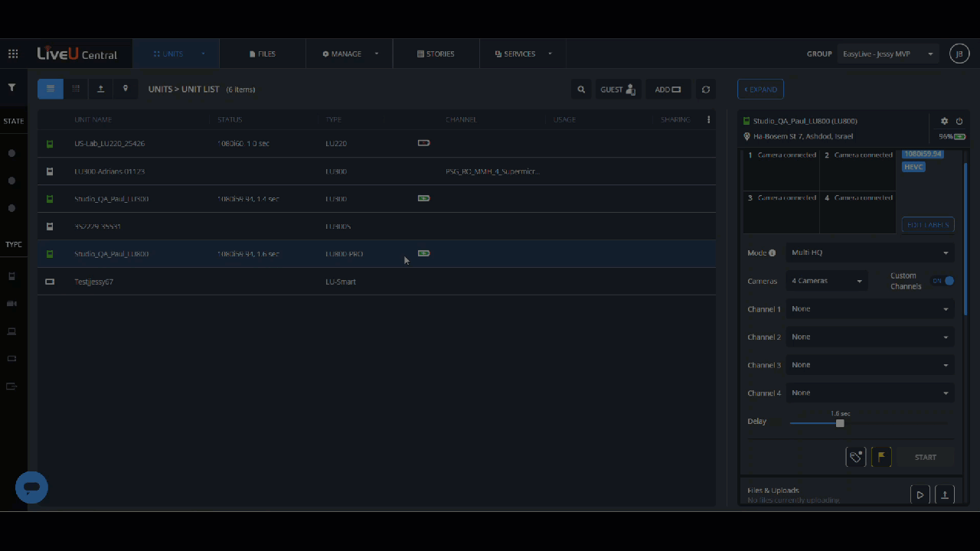Sort by Unit Name column header

click(x=93, y=119)
